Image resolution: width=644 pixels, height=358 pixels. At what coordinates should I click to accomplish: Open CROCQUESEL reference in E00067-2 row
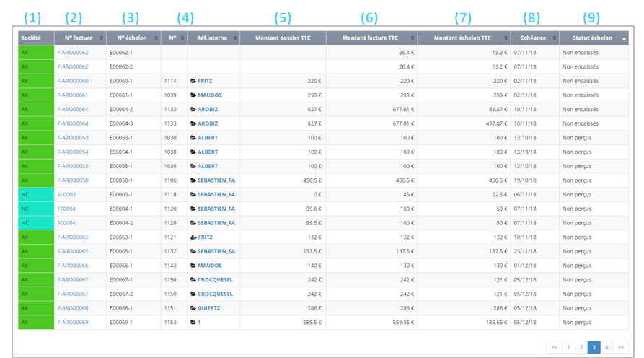tap(215, 294)
